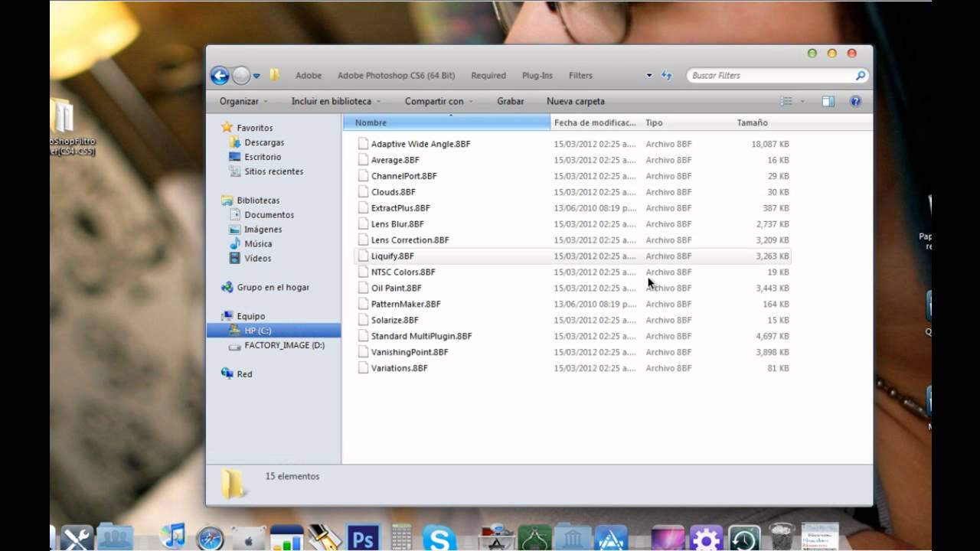Image resolution: width=980 pixels, height=551 pixels.
Task: Go to Plug-Ins folder in breadcrumb
Action: 537,76
